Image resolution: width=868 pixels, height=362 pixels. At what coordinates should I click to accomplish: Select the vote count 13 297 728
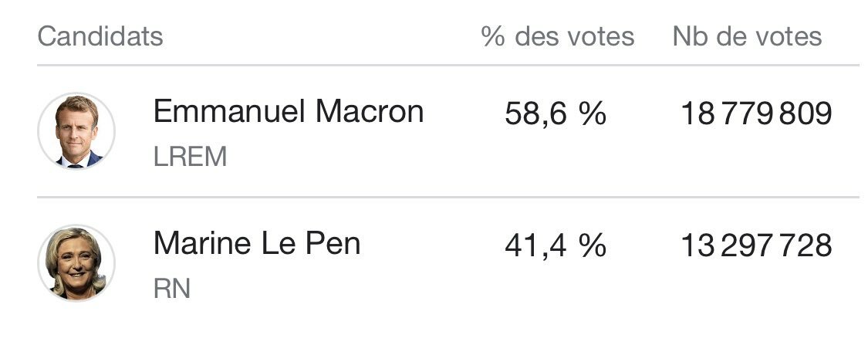(x=756, y=245)
